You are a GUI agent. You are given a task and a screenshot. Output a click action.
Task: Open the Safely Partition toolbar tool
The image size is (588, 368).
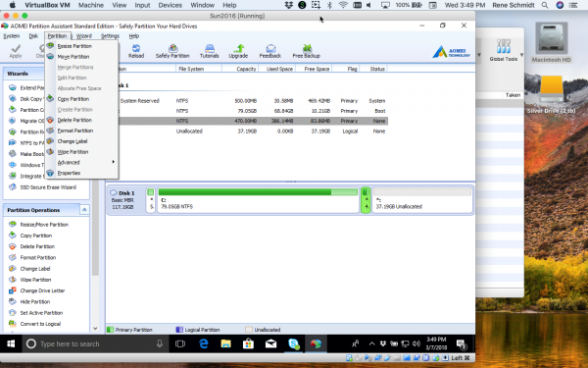click(172, 51)
